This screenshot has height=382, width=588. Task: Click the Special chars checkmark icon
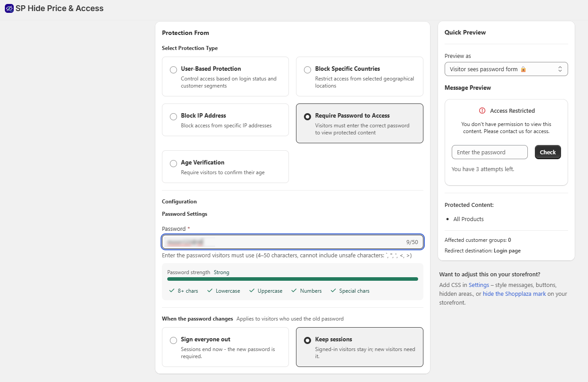pos(333,290)
